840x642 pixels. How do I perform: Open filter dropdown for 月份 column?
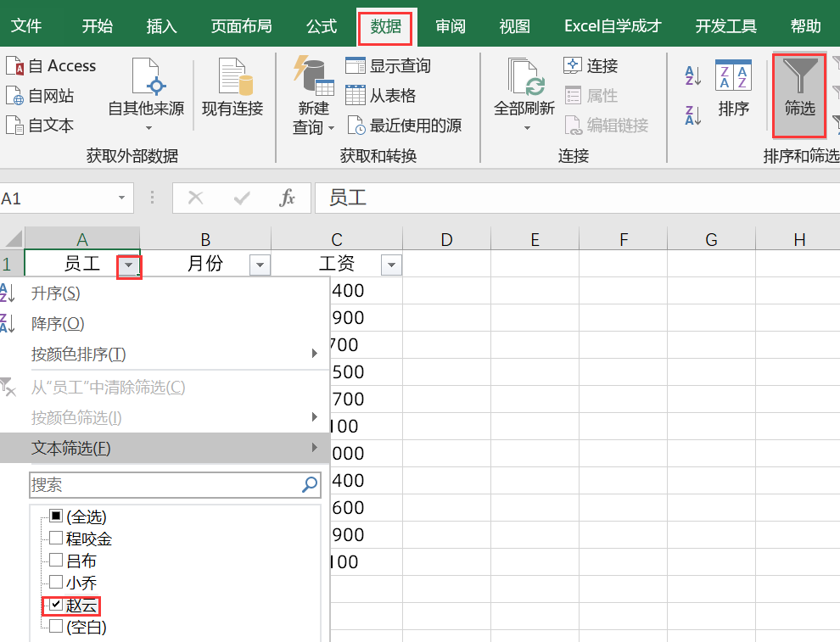click(x=260, y=265)
